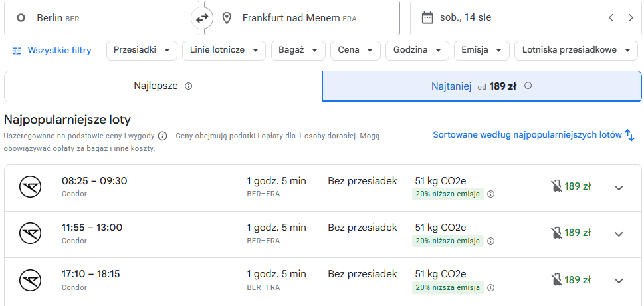Image resolution: width=644 pixels, height=306 pixels.
Task: Click Condor logo of 08:25 flight
Action: point(31,187)
